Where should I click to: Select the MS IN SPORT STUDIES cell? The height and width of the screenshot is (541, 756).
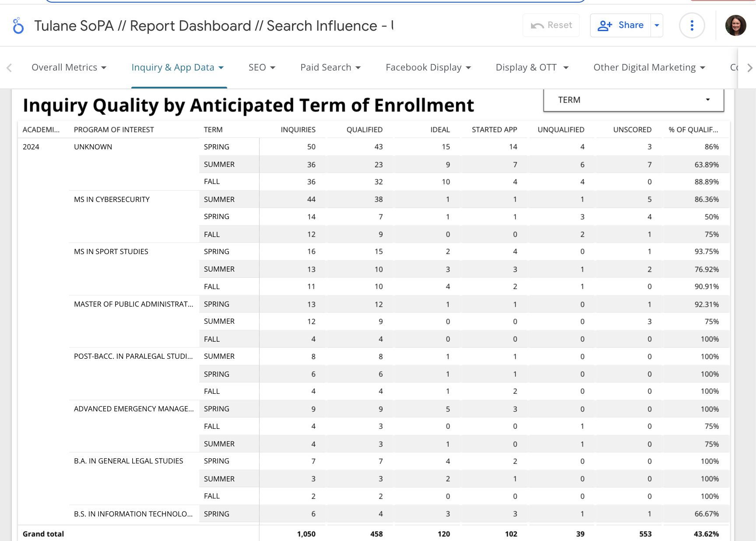pos(111,251)
